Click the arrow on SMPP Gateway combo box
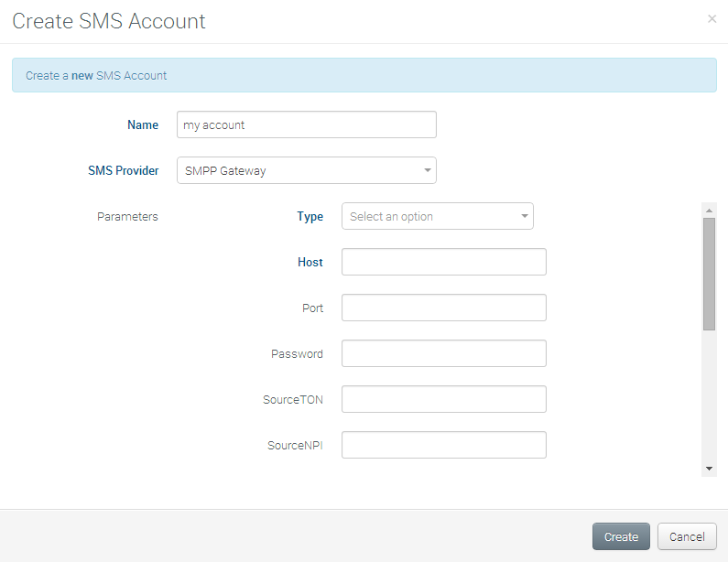This screenshot has height=562, width=728. click(x=427, y=170)
